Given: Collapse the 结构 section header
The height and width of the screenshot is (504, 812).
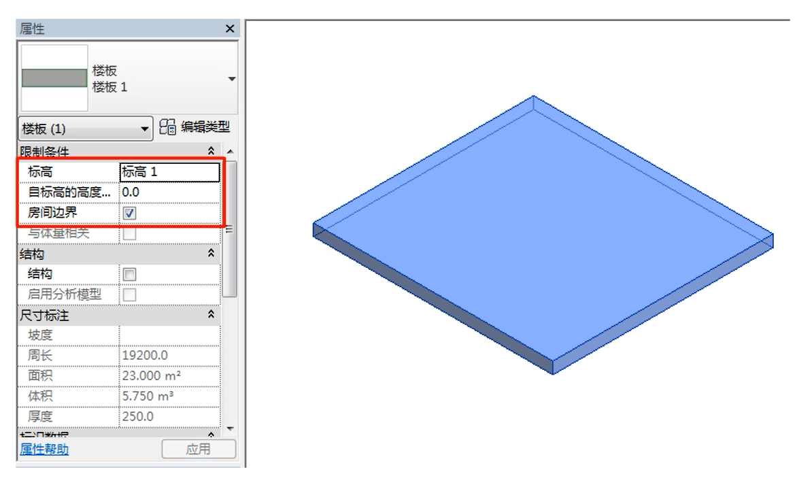Looking at the screenshot, I should click(211, 254).
